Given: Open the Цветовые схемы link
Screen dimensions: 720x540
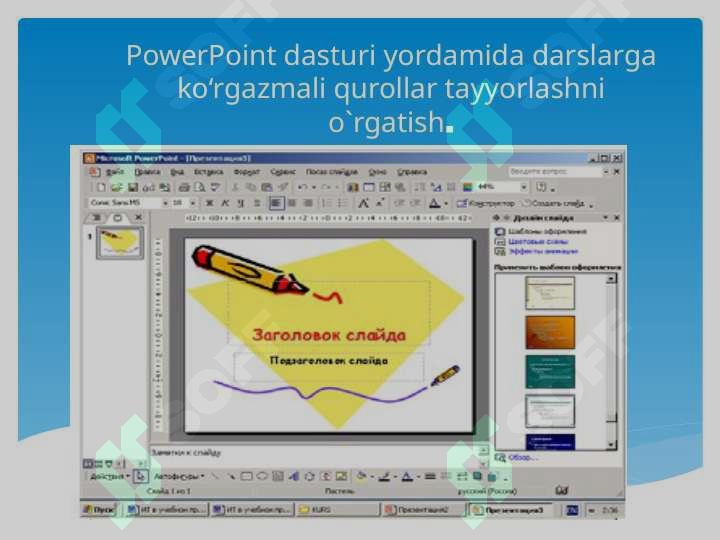Looking at the screenshot, I should [x=538, y=242].
